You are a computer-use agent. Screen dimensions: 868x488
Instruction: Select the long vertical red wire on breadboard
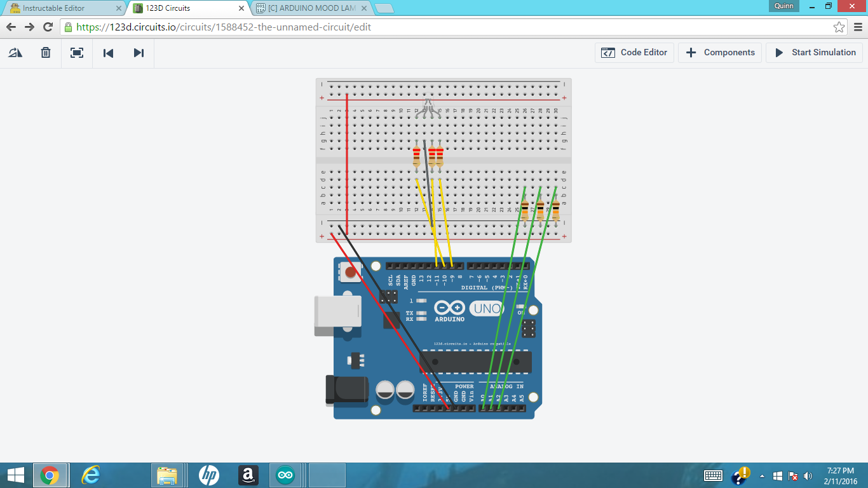[347, 165]
